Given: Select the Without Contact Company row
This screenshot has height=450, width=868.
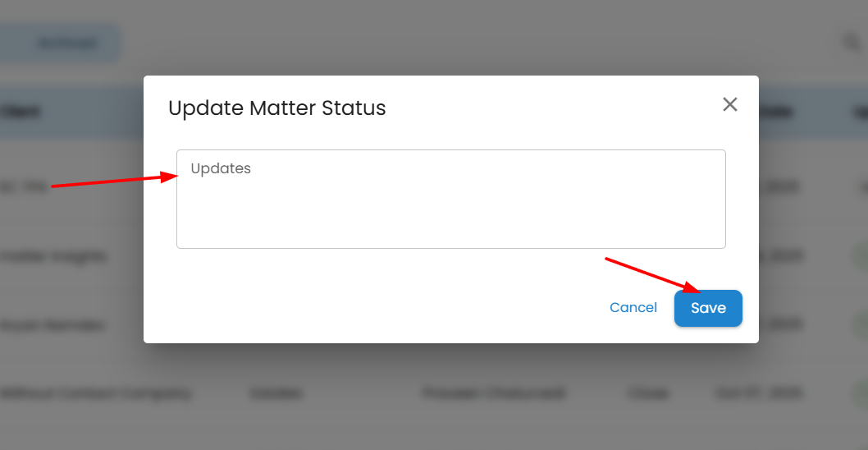Looking at the screenshot, I should click(x=96, y=393).
